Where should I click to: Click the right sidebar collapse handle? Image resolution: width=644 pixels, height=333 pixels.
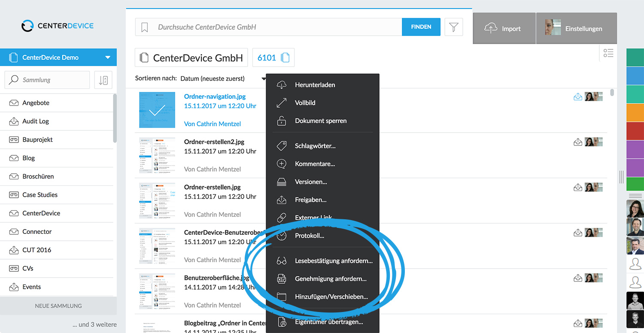point(621,176)
